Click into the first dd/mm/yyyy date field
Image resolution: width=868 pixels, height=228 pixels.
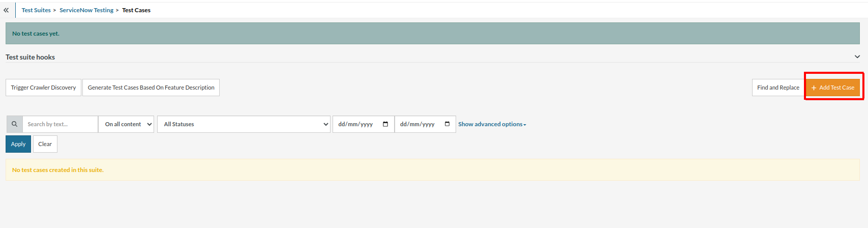[x=356, y=124]
